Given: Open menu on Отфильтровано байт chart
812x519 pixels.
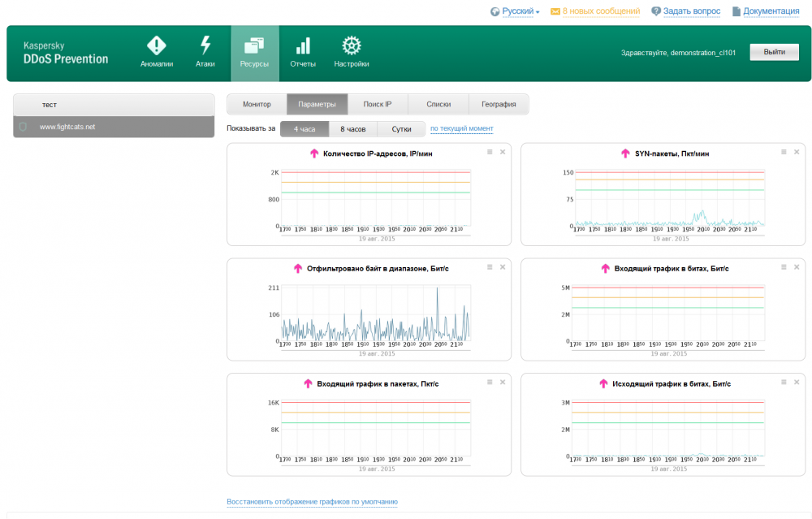Looking at the screenshot, I should pyautogui.click(x=489, y=267).
